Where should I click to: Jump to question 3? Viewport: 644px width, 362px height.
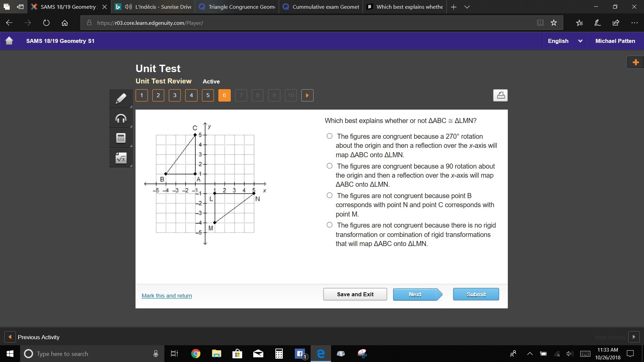point(175,96)
